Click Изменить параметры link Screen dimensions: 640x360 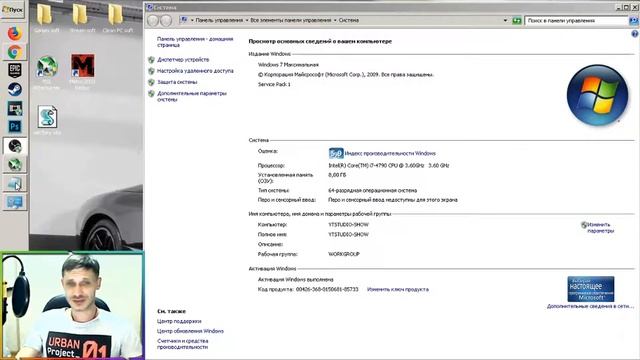(600, 228)
